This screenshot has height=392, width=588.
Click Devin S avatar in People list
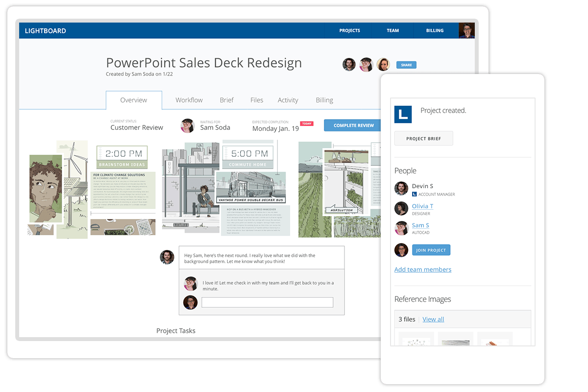coord(401,189)
